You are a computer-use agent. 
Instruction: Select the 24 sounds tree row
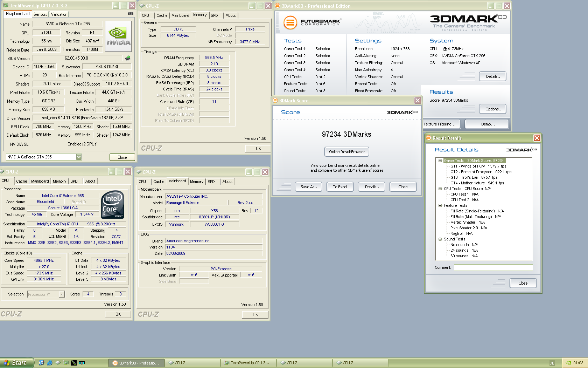point(464,250)
